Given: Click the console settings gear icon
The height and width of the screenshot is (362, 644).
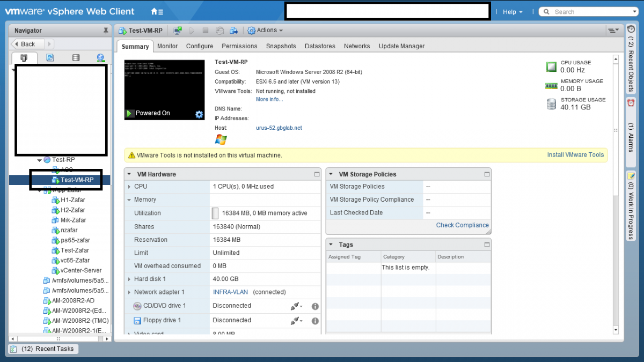Looking at the screenshot, I should point(199,114).
